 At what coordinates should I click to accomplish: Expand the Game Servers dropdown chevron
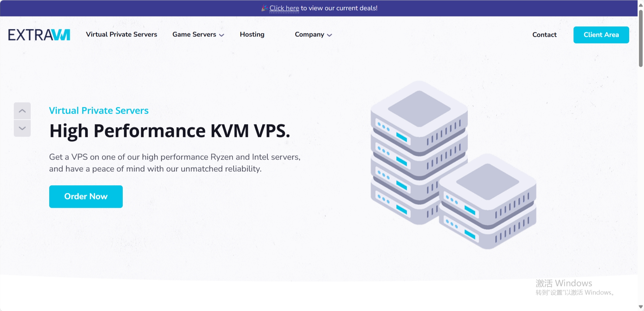(222, 35)
